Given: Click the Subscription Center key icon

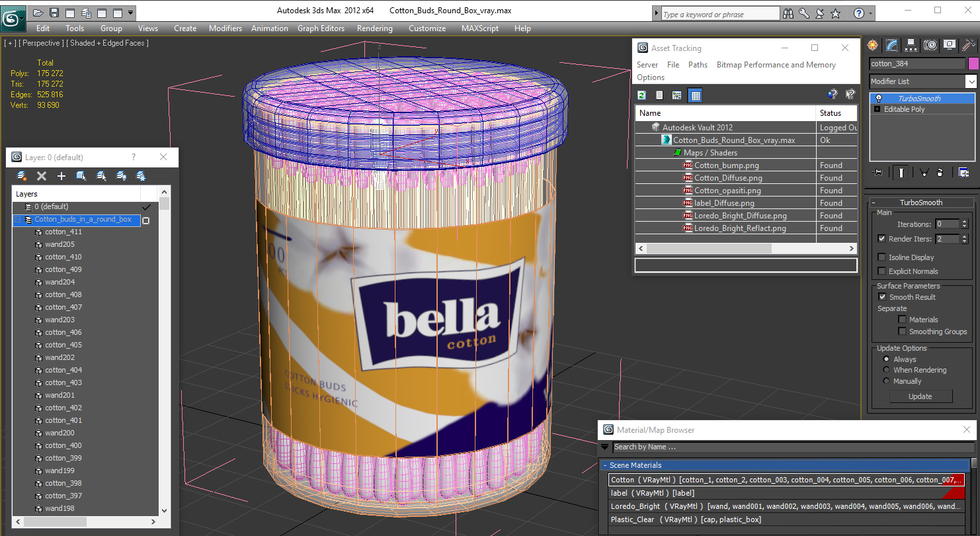Looking at the screenshot, I should 803,13.
